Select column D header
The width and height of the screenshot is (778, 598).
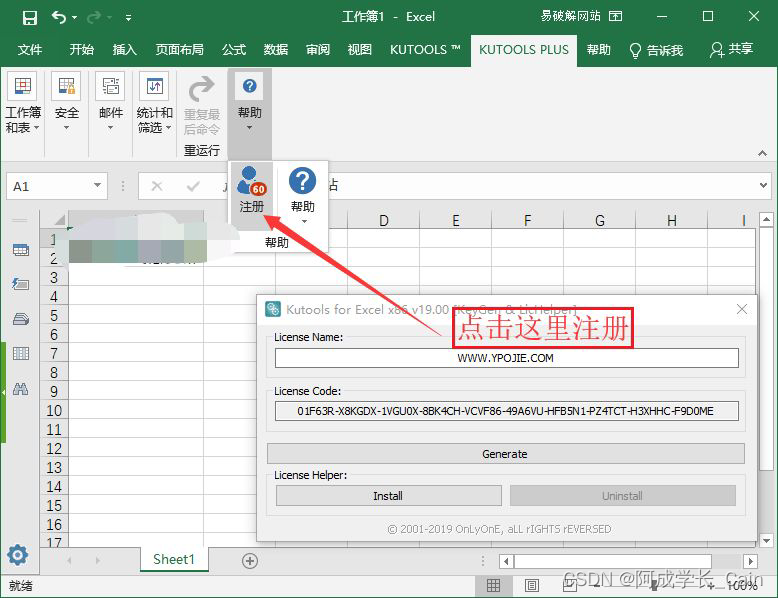tap(384, 220)
